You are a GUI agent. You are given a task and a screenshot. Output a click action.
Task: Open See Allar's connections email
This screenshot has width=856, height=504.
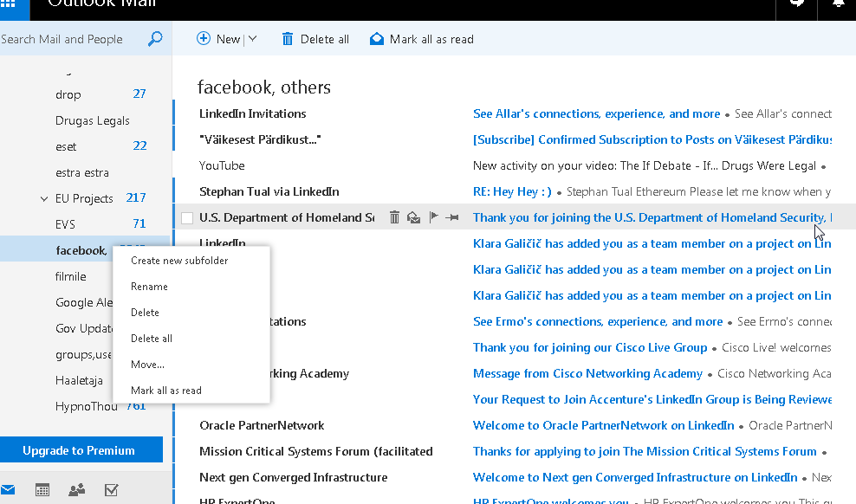click(596, 113)
